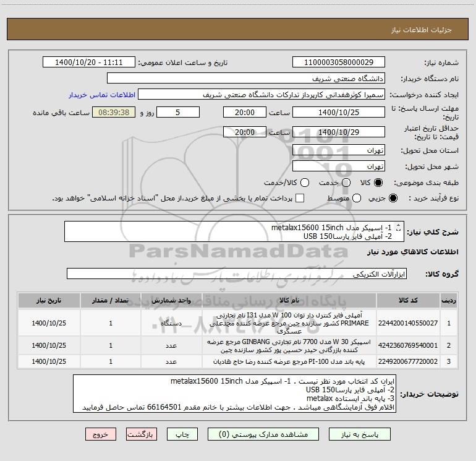Click product code 2244200140550027
This screenshot has width=476, height=461.
pos(408,323)
